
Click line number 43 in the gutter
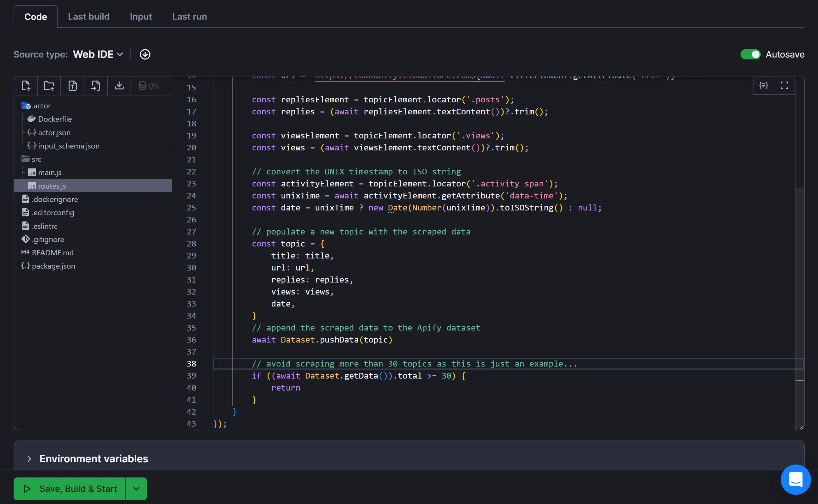pyautogui.click(x=191, y=424)
